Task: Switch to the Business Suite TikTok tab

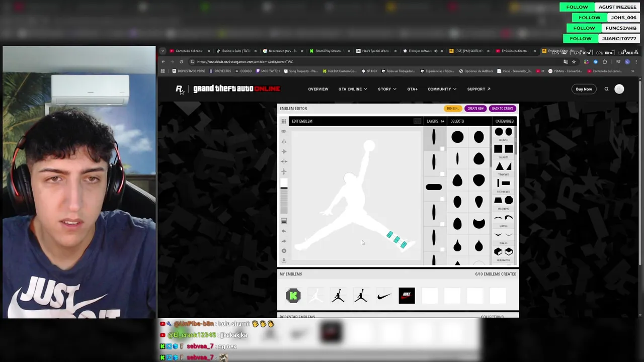Action: (235, 51)
